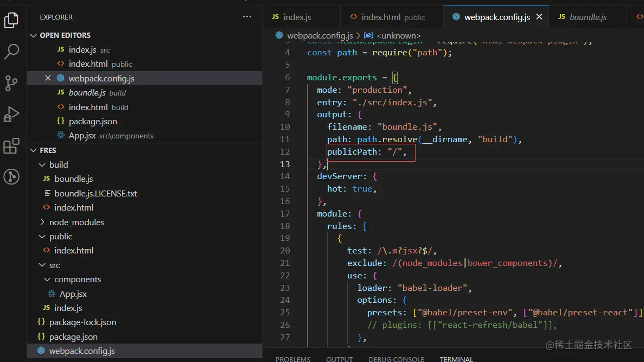Image resolution: width=644 pixels, height=362 pixels.
Task: Open index.html inside public folder
Action: pyautogui.click(x=144, y=251)
